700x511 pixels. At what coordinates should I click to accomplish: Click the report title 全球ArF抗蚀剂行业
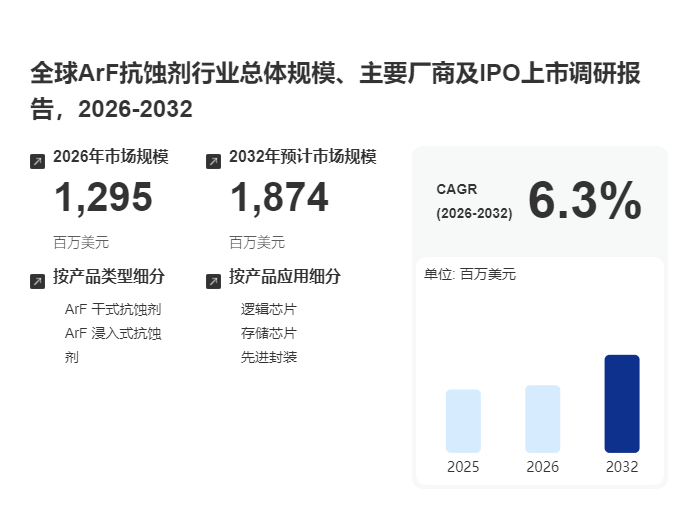pyautogui.click(x=335, y=91)
